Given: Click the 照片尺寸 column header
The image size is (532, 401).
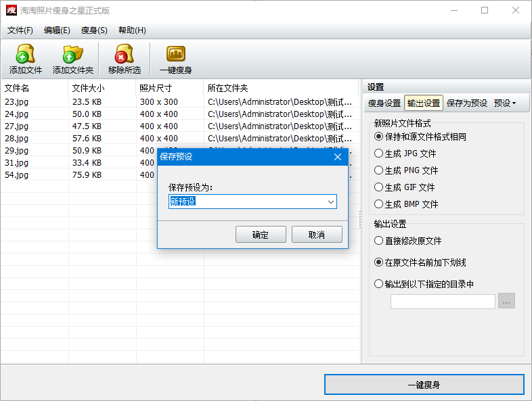Looking at the screenshot, I should coord(170,88).
